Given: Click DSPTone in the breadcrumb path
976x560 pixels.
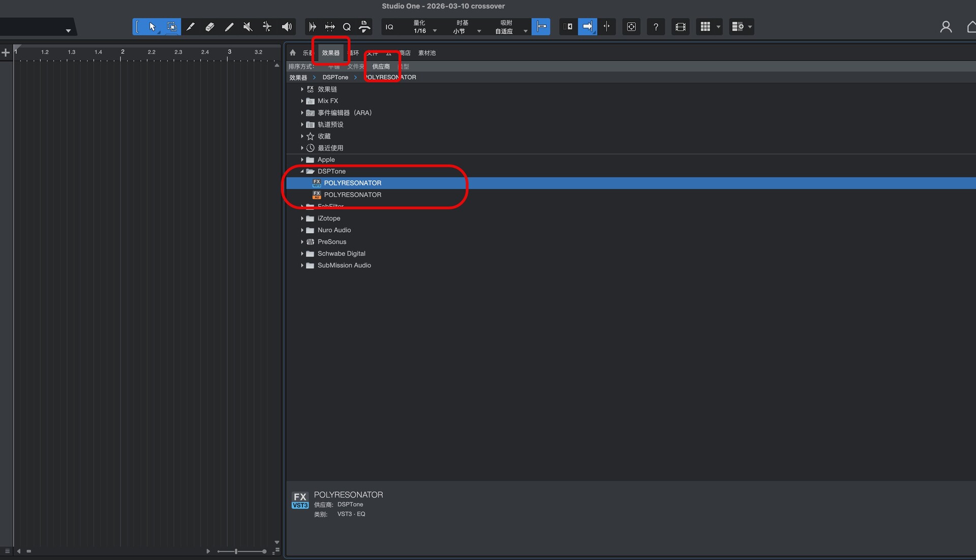Looking at the screenshot, I should point(335,77).
